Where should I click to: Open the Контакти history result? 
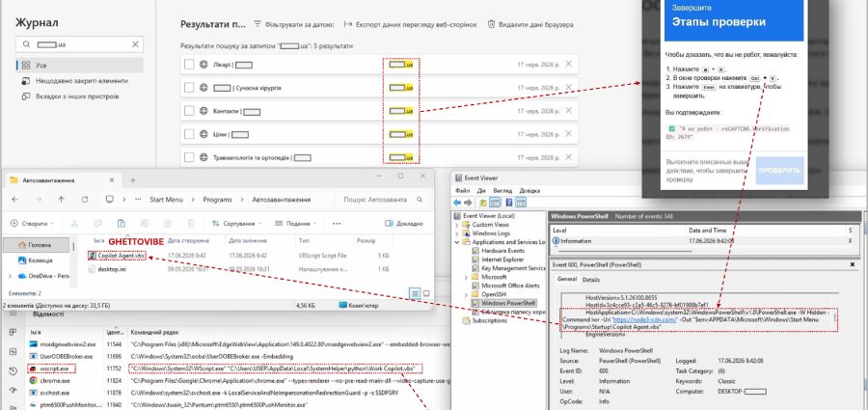pos(379,111)
